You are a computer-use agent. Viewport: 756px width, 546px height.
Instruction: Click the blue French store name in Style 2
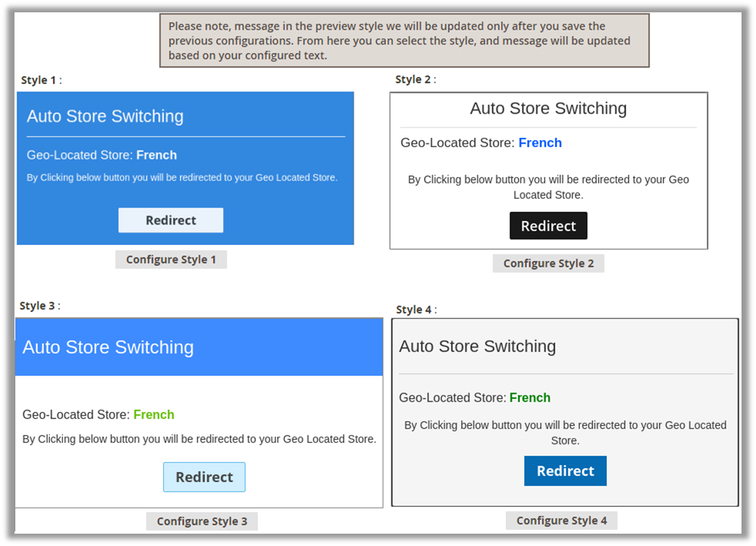click(540, 143)
